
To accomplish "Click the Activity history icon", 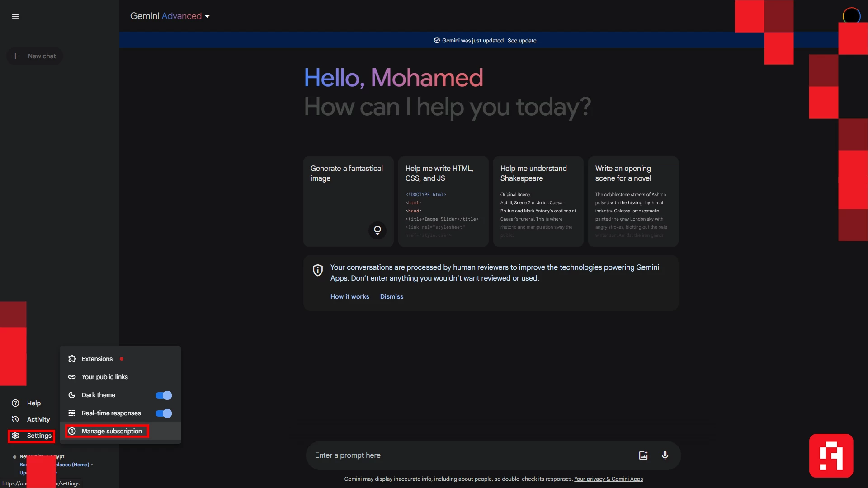I will click(15, 419).
